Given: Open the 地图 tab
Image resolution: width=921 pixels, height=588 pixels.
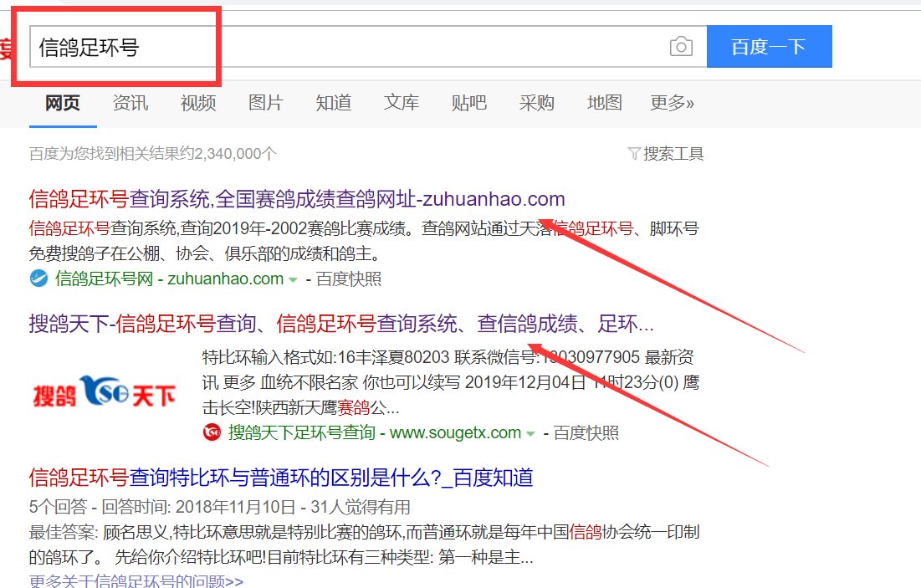Looking at the screenshot, I should tap(603, 103).
